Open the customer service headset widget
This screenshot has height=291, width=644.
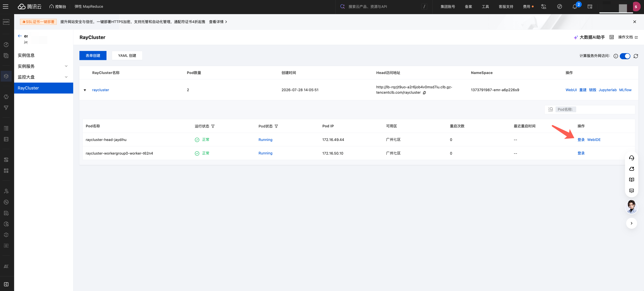tap(632, 158)
